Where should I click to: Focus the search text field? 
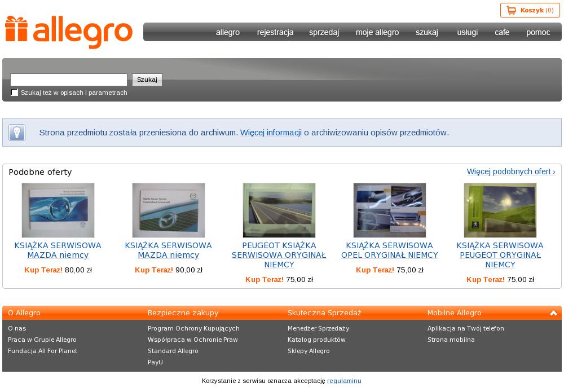[69, 80]
